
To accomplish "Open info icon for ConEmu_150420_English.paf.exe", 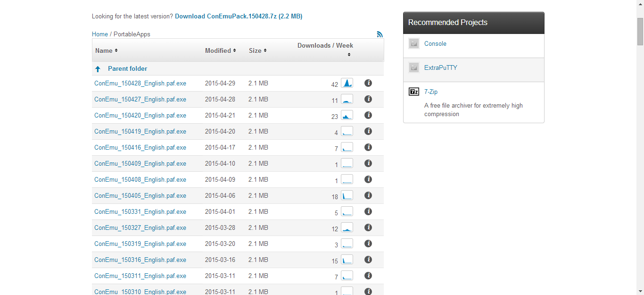I will (368, 115).
